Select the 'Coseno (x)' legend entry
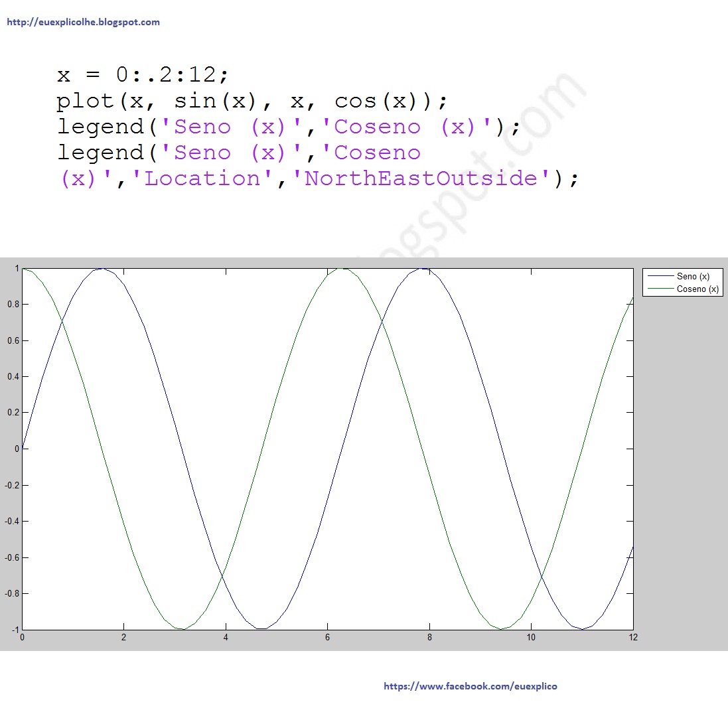This screenshot has width=728, height=714. pyautogui.click(x=697, y=289)
